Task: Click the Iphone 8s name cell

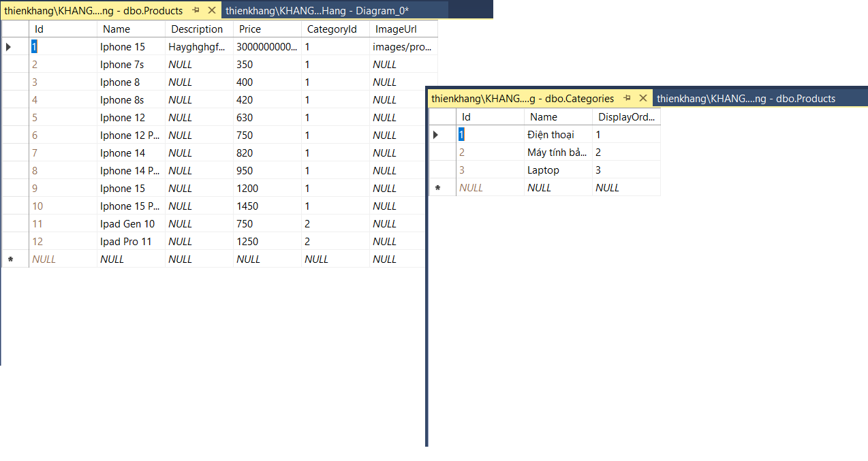Action: click(x=131, y=100)
